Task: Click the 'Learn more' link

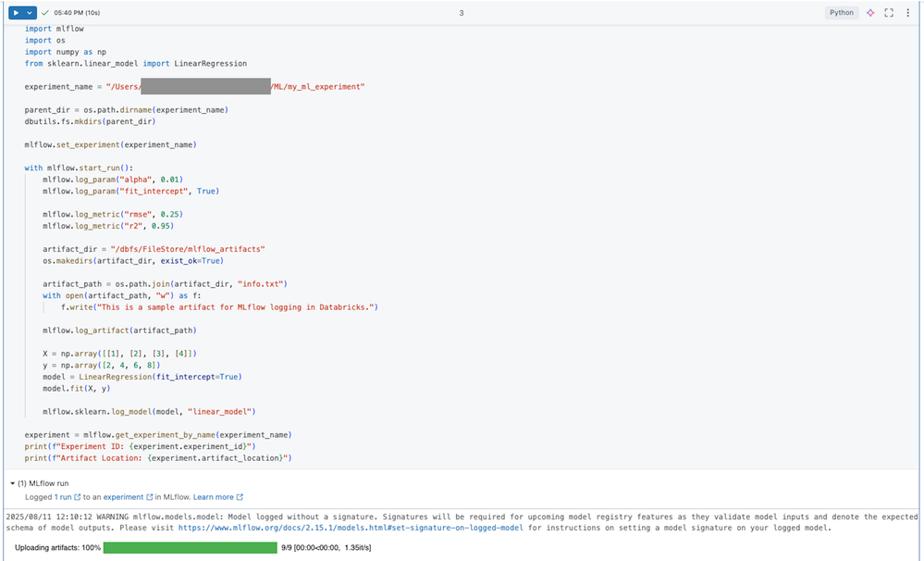Action: coord(213,497)
